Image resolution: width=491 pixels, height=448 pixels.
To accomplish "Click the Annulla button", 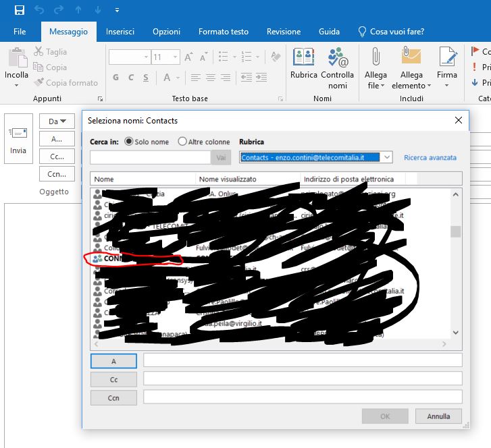I will point(438,416).
